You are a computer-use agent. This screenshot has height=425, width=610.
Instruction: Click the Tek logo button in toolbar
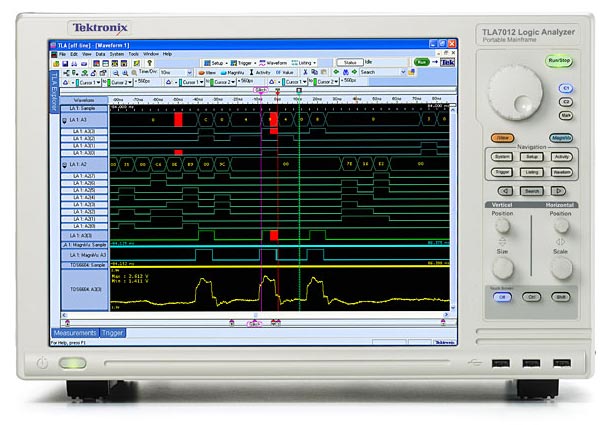point(447,62)
